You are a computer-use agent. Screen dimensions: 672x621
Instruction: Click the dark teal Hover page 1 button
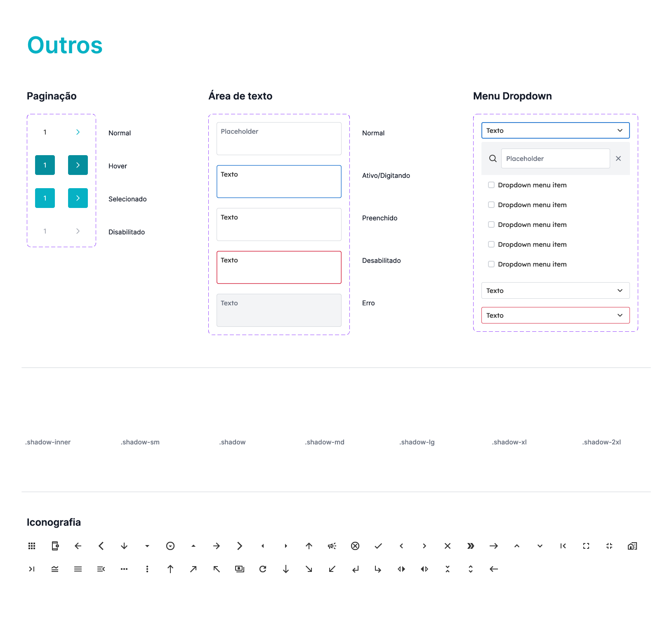point(45,165)
